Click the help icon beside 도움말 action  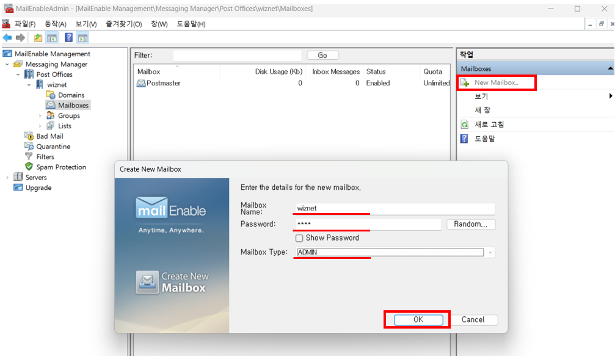coord(464,139)
